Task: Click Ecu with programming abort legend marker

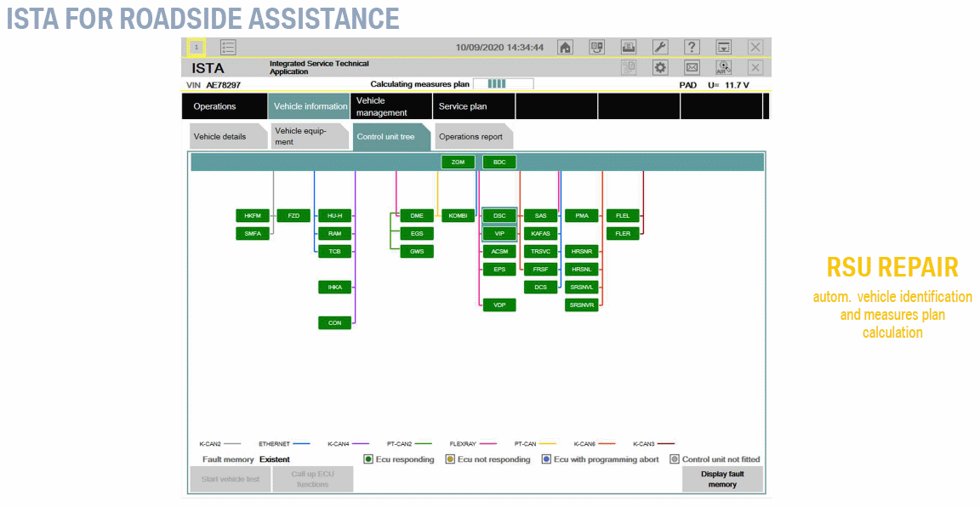Action: coord(546,459)
